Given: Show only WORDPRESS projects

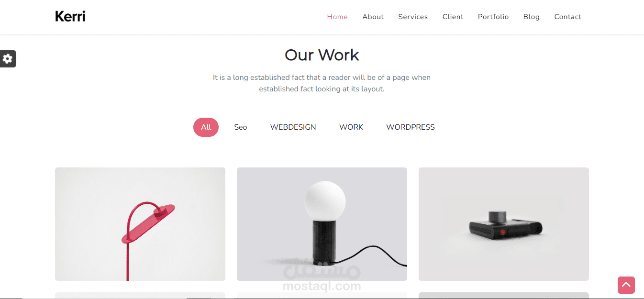Looking at the screenshot, I should [x=411, y=127].
